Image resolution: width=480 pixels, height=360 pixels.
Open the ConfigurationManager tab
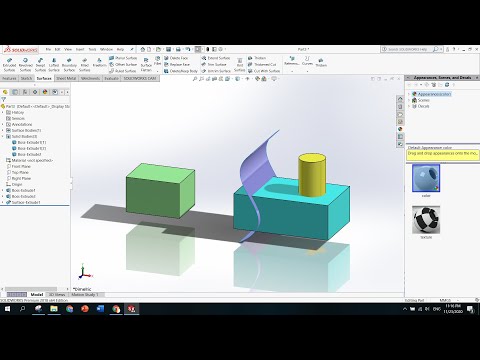(x=25, y=92)
